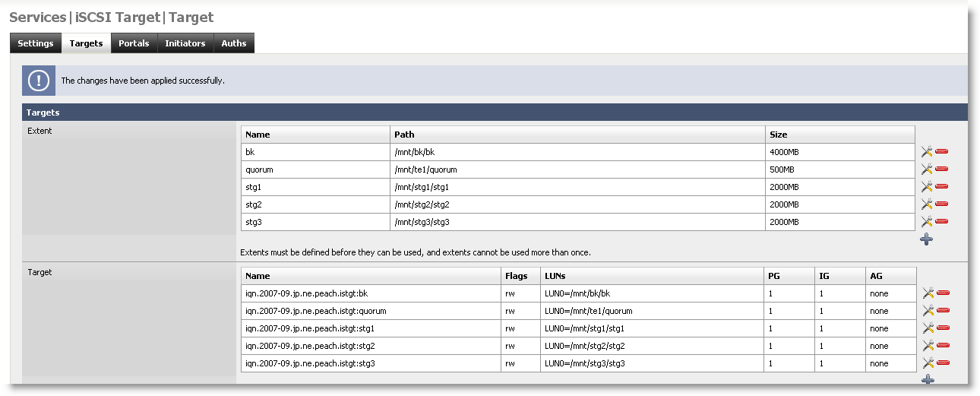Delete the bk extent
Screen dimensions: 980x396
[941, 152]
